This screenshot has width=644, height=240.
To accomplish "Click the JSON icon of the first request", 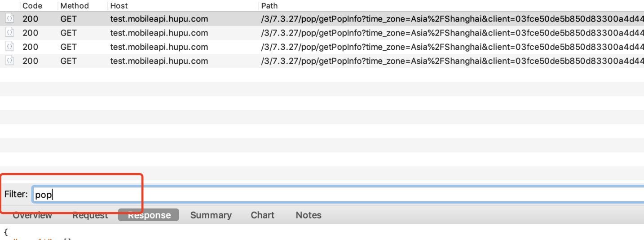I will click(9, 19).
